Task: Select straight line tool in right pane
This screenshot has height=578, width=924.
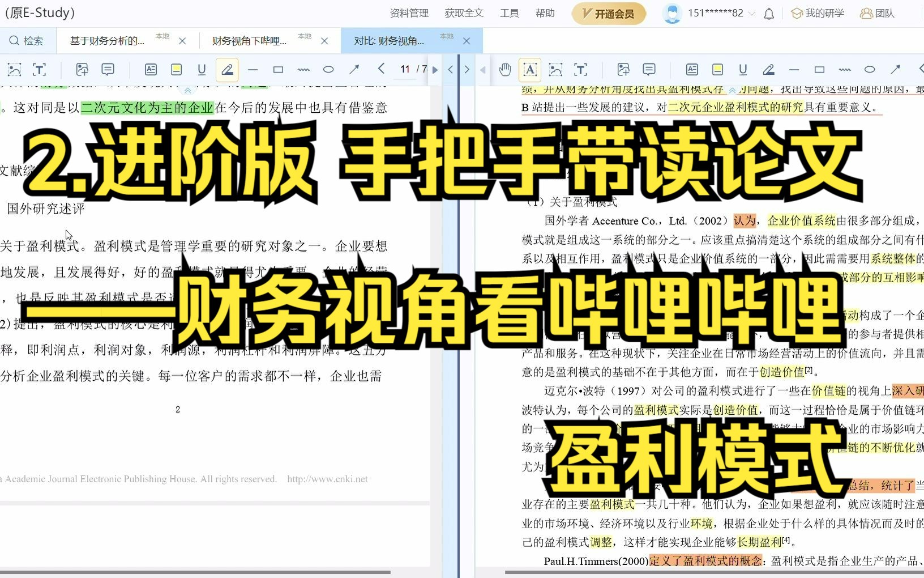Action: [794, 70]
